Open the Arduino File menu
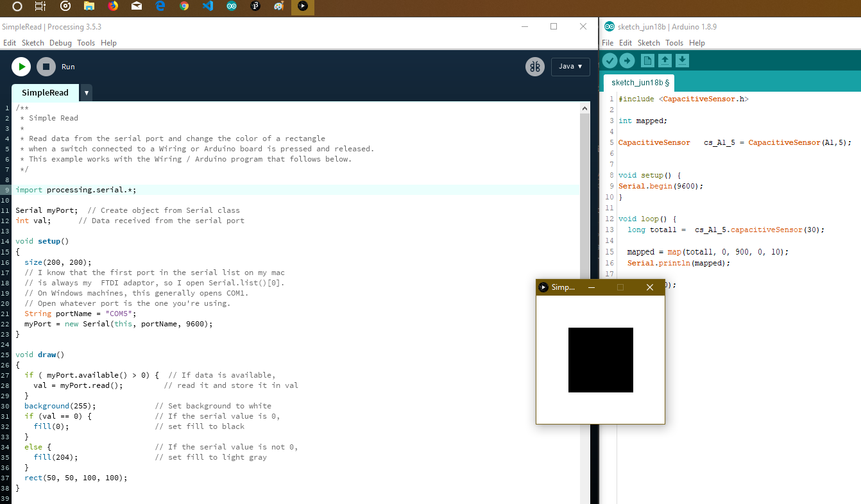Screen dimensions: 861x504 (x=608, y=43)
